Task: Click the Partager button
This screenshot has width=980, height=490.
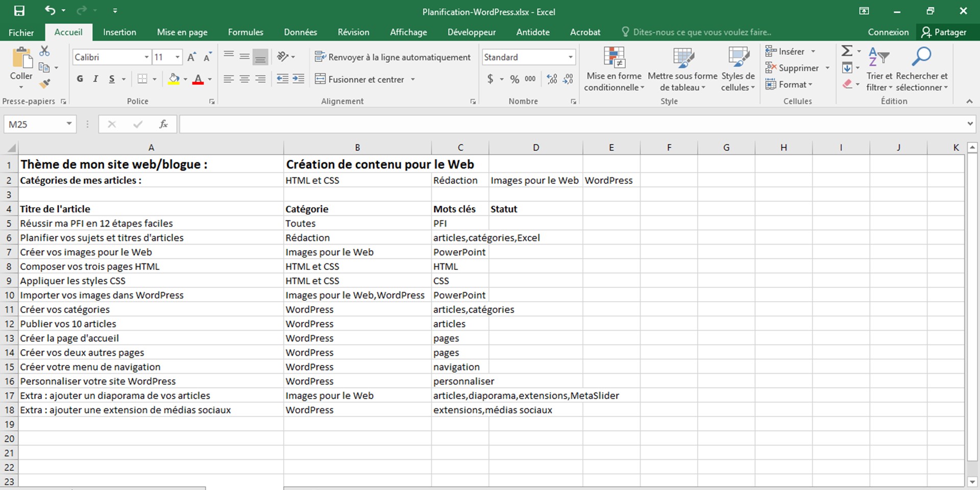Action: point(944,32)
